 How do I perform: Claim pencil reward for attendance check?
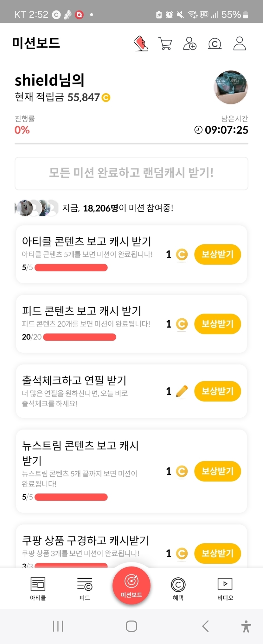pos(217,391)
